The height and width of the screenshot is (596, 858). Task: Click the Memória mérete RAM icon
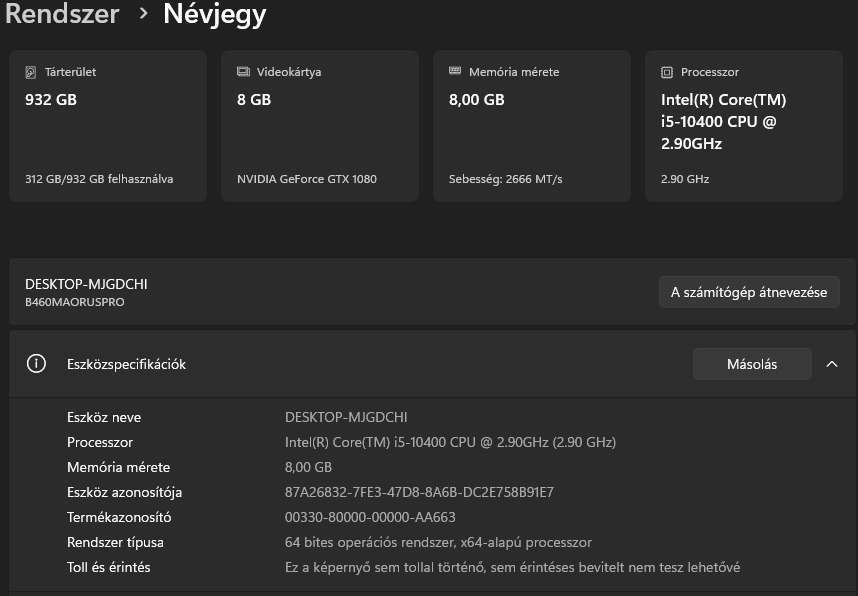click(455, 72)
